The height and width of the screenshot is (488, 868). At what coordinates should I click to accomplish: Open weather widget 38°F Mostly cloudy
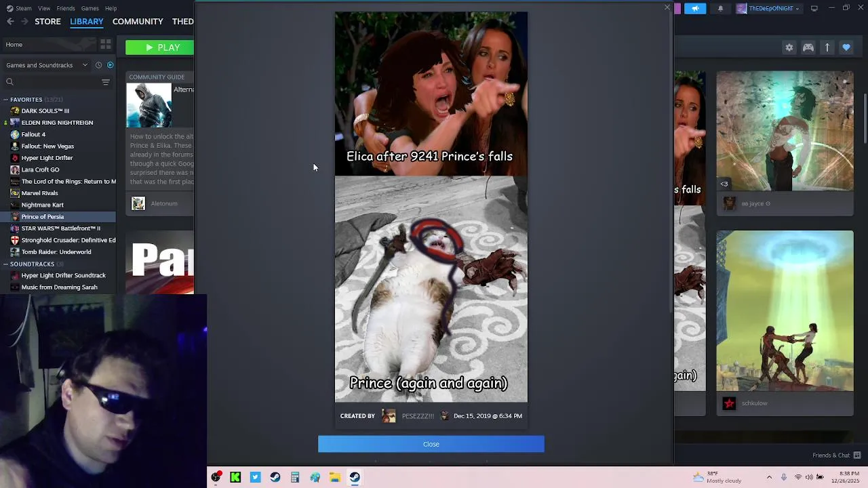pyautogui.click(x=716, y=477)
